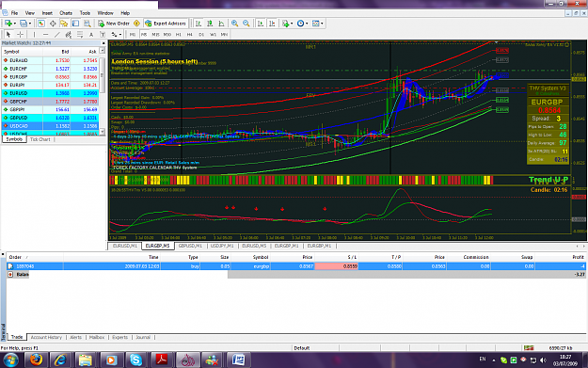Select the horizontal line drawing tool
Screen dimensions: 588x368
(x=46, y=35)
